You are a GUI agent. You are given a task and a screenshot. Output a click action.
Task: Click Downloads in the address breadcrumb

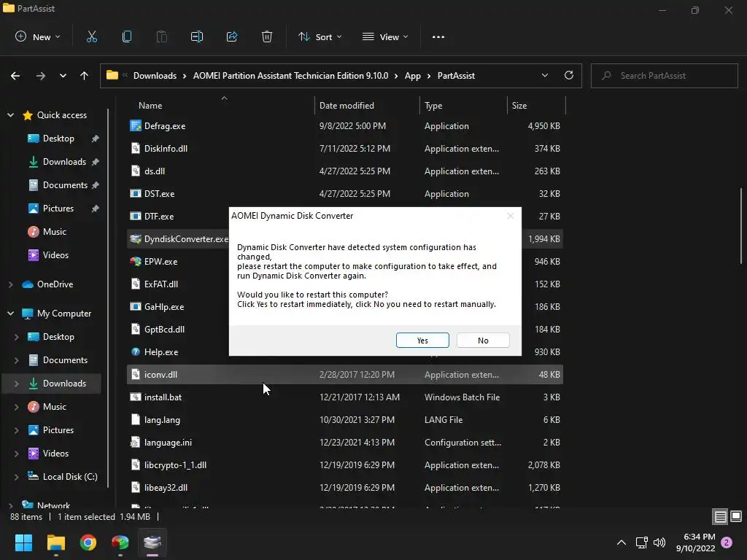(155, 76)
